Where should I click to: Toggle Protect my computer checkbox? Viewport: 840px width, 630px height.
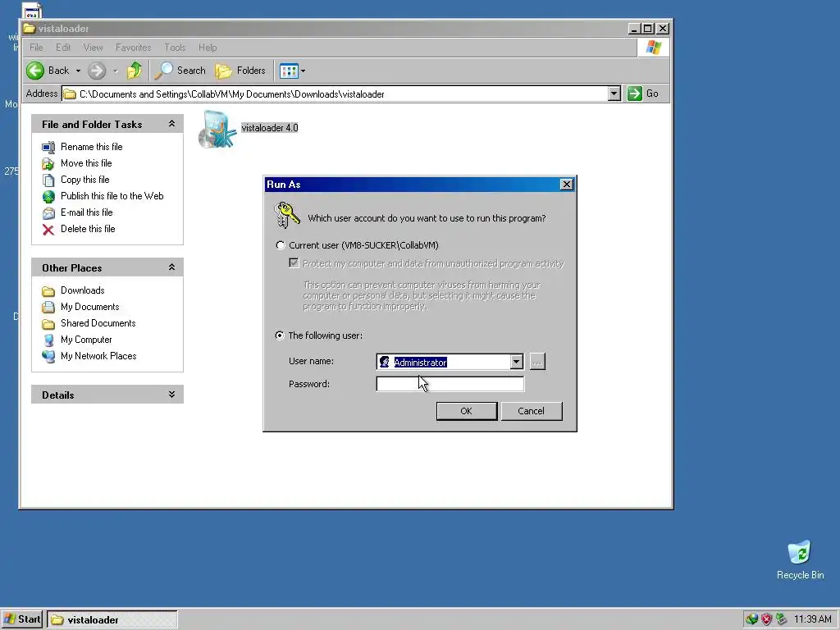[294, 263]
